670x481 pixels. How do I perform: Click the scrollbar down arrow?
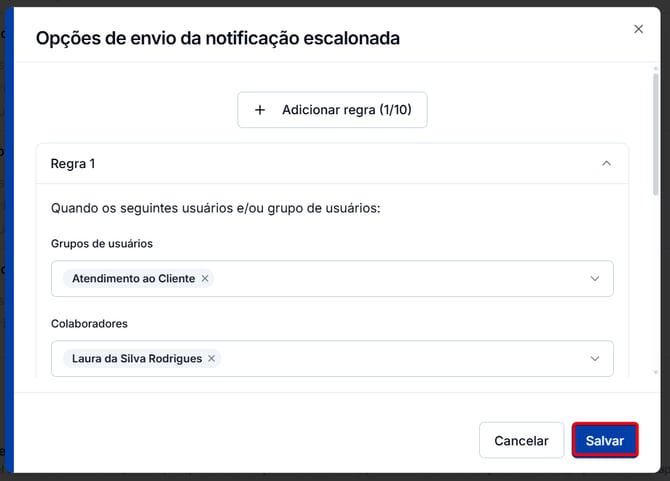pos(656,372)
